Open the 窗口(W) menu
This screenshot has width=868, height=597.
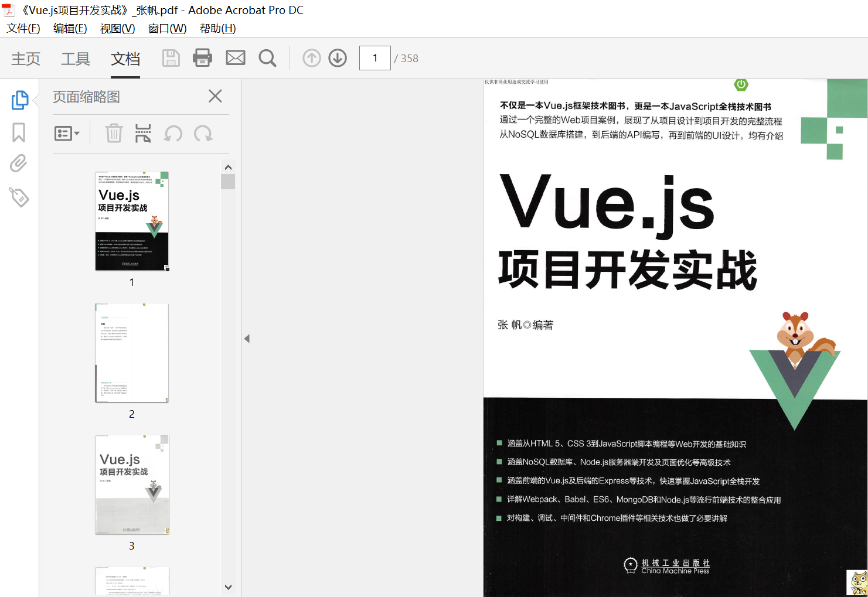click(168, 28)
